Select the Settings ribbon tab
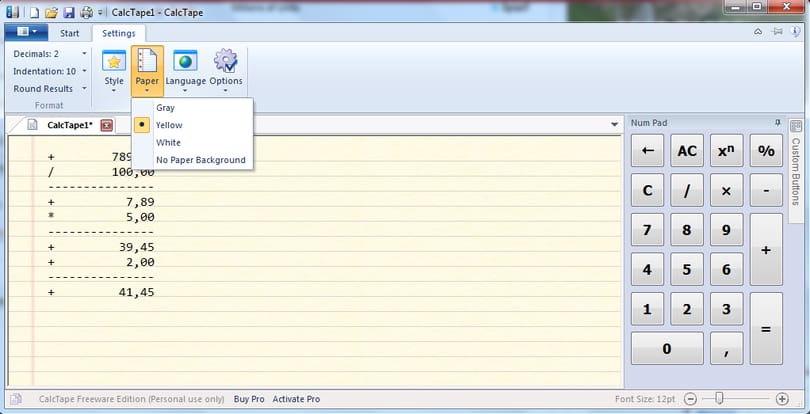 [119, 33]
